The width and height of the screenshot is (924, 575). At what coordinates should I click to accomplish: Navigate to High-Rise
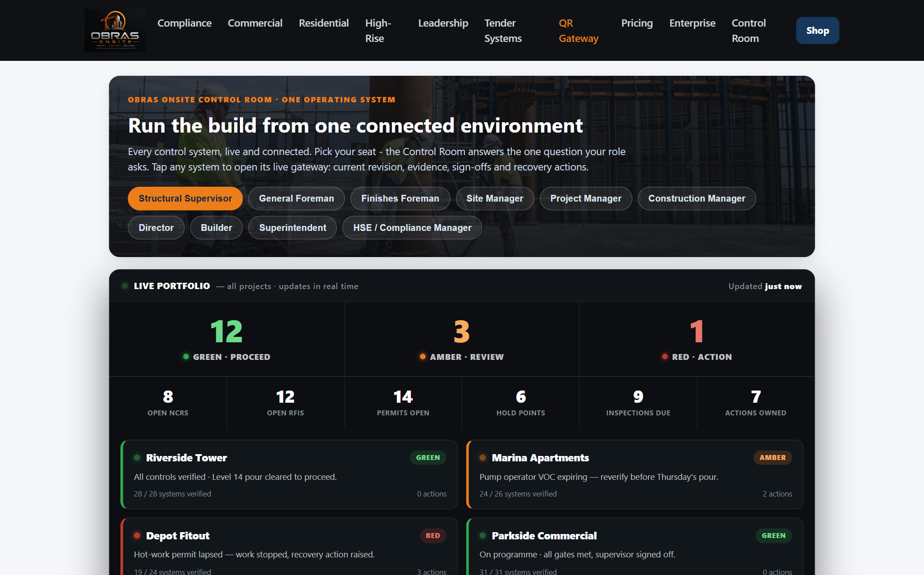tap(378, 31)
